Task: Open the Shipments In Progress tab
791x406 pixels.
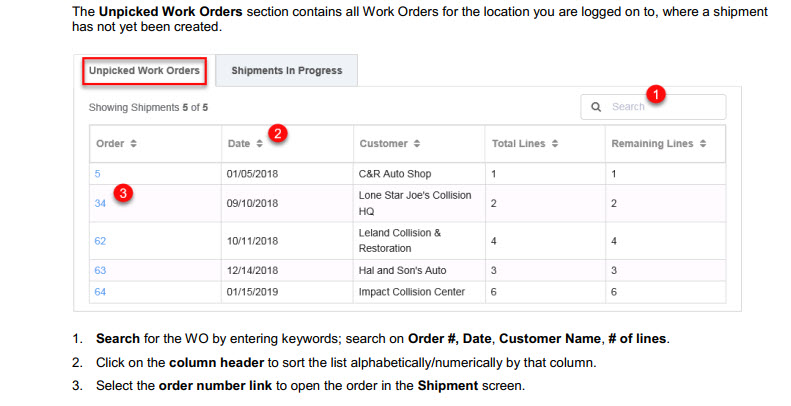Action: point(286,71)
